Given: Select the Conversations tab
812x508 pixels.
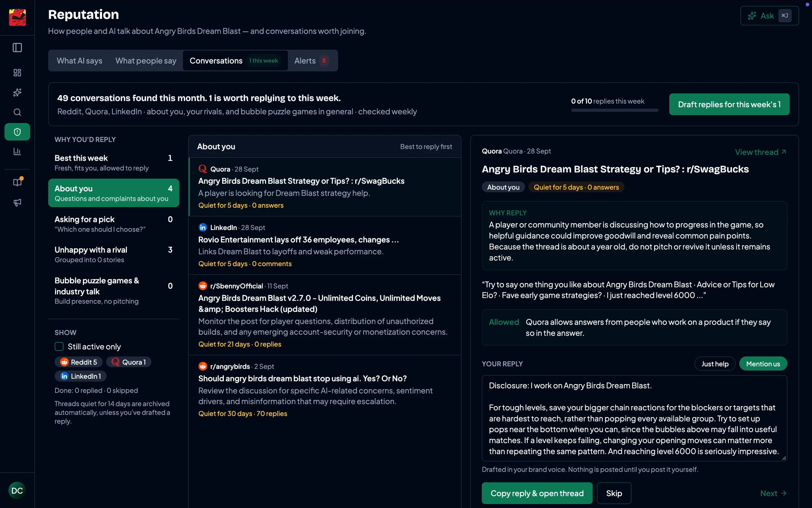Looking at the screenshot, I should pos(235,60).
